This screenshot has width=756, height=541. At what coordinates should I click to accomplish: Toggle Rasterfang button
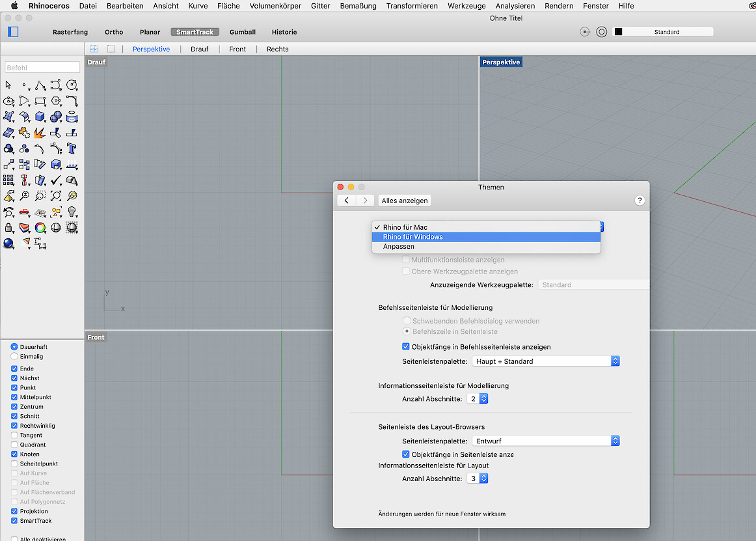point(70,32)
